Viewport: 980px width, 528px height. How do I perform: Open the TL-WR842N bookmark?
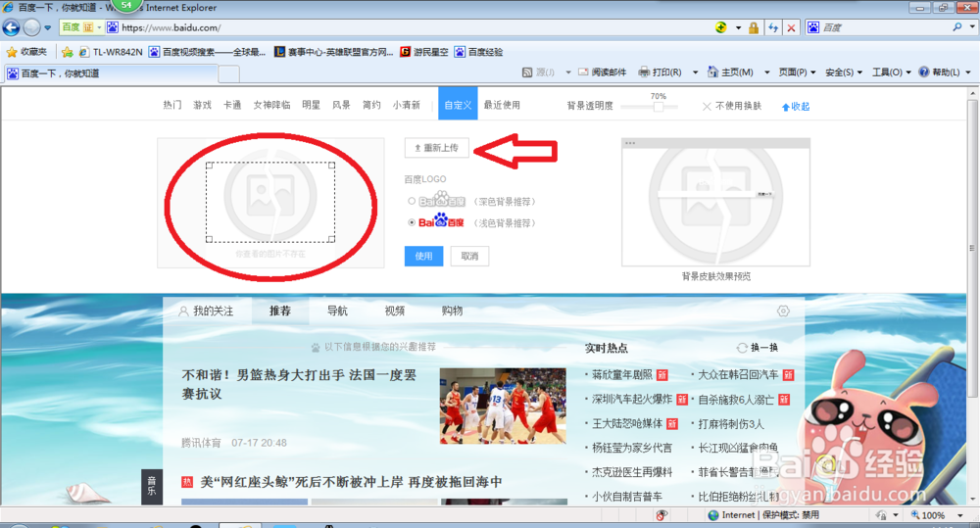111,52
